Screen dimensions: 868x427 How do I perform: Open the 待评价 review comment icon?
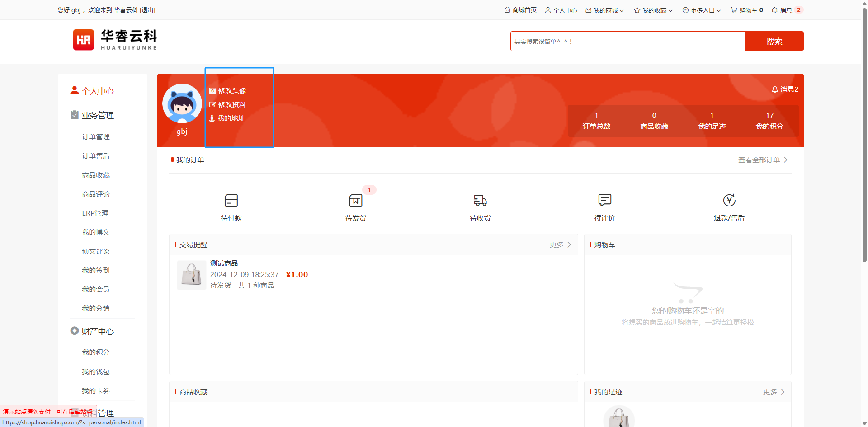[x=604, y=200]
